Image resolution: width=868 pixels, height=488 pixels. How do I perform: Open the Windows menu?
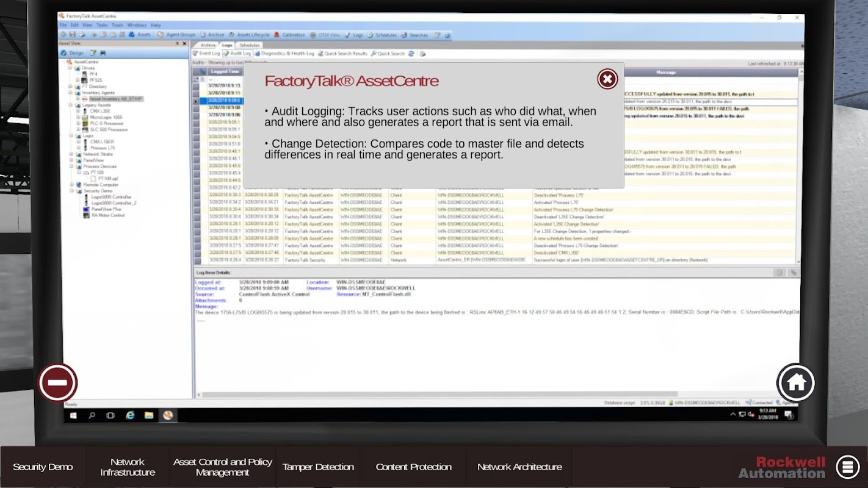point(137,25)
